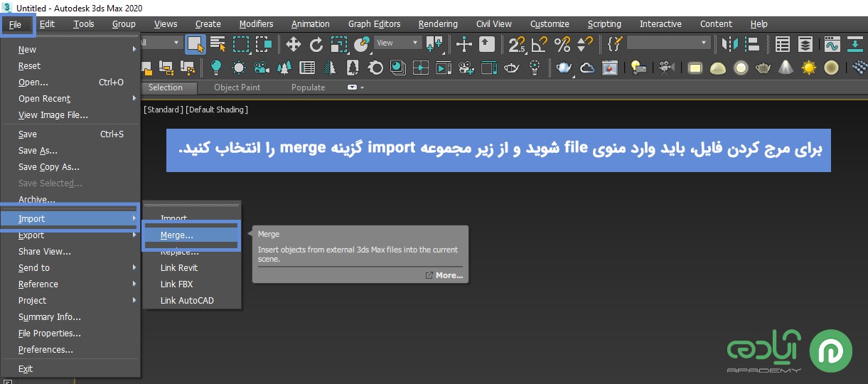This screenshot has height=384, width=868.
Task: Click the [Standard] viewport label
Action: tap(164, 110)
